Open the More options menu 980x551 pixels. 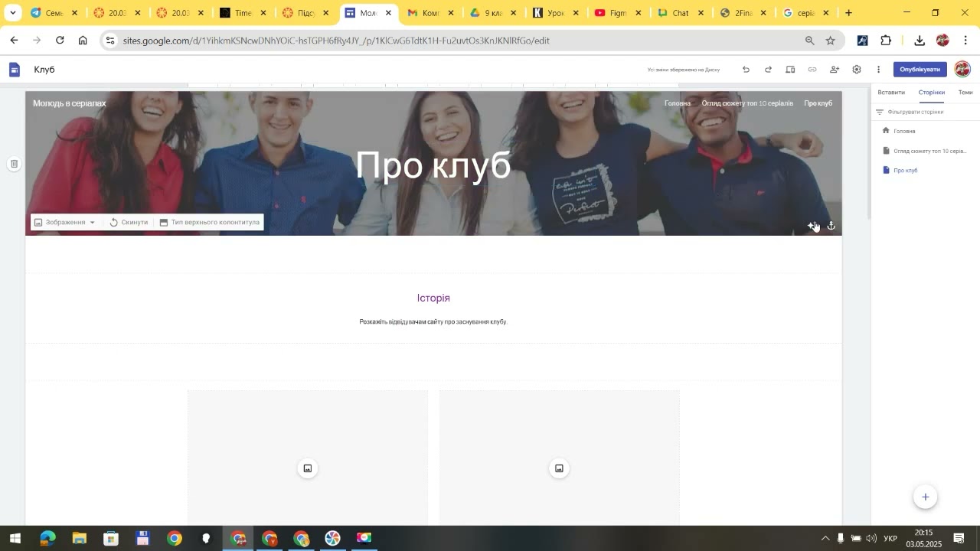[878, 70]
